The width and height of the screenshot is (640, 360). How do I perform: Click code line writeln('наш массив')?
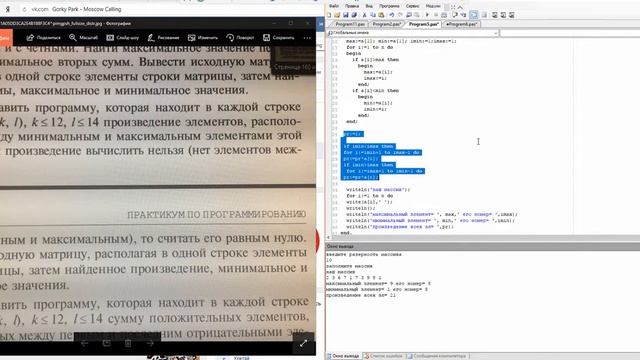pos(378,190)
